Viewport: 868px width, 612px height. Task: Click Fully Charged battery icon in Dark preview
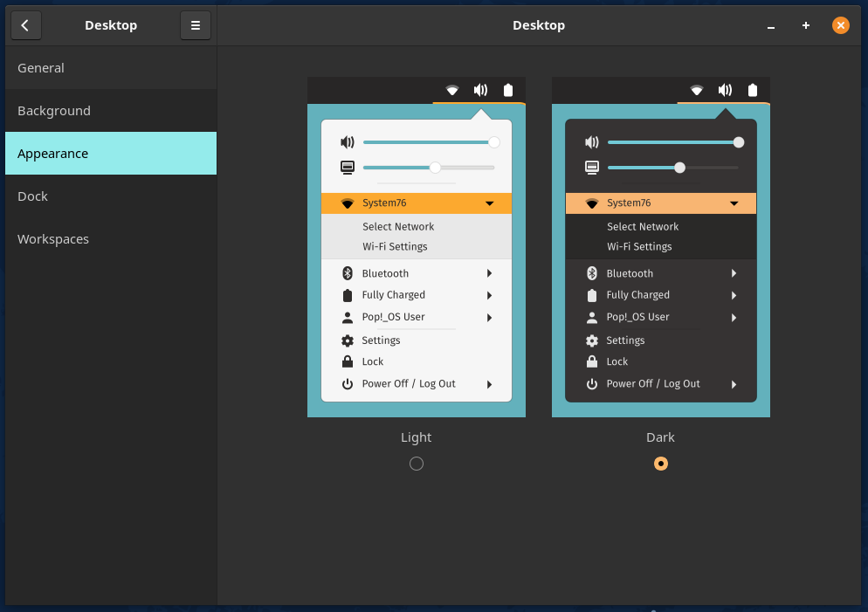tap(592, 295)
